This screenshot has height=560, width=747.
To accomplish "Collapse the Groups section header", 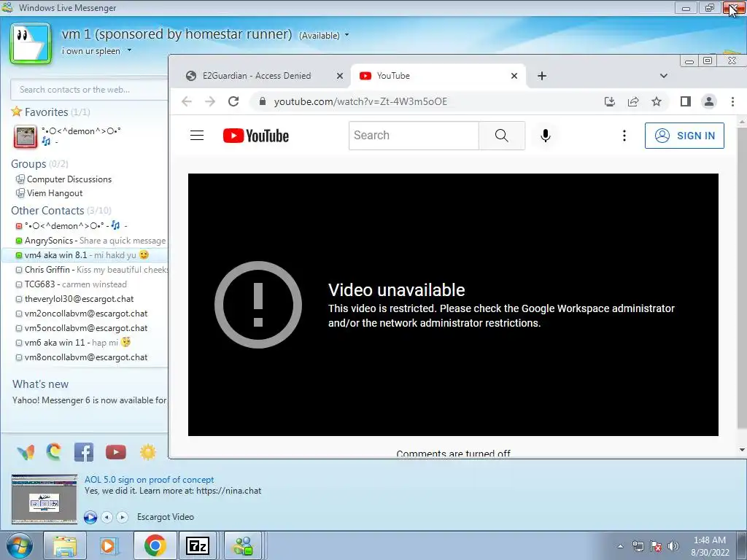I will [39, 164].
